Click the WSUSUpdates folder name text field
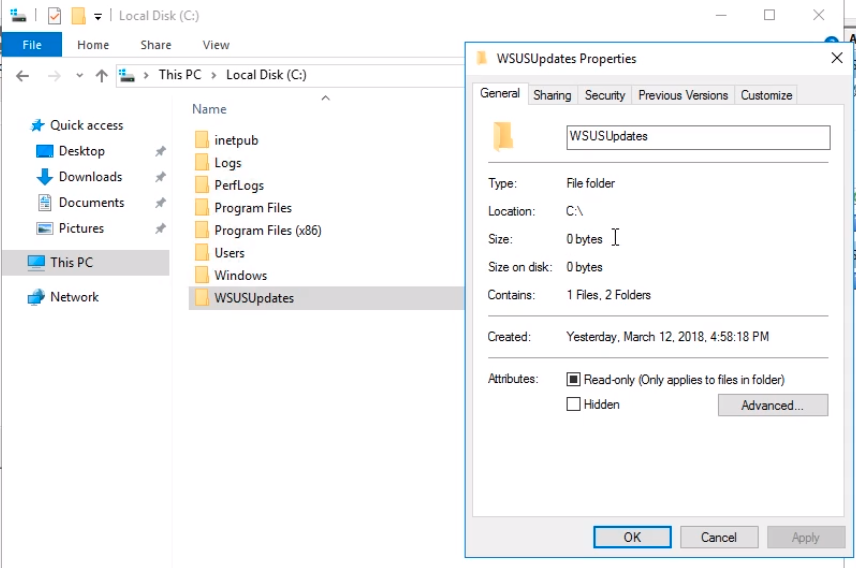 pos(697,137)
